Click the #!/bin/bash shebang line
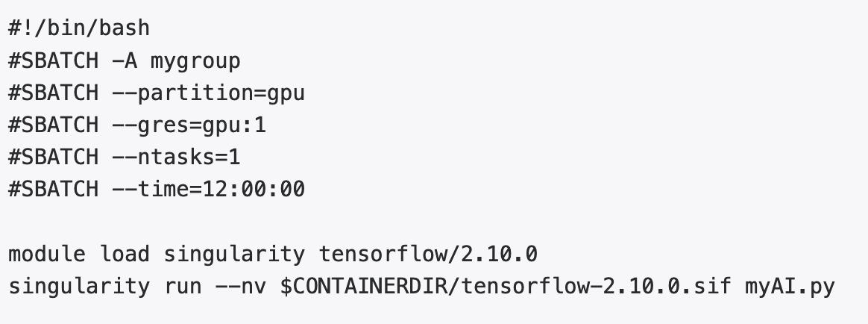The height and width of the screenshot is (324, 868). (79, 28)
